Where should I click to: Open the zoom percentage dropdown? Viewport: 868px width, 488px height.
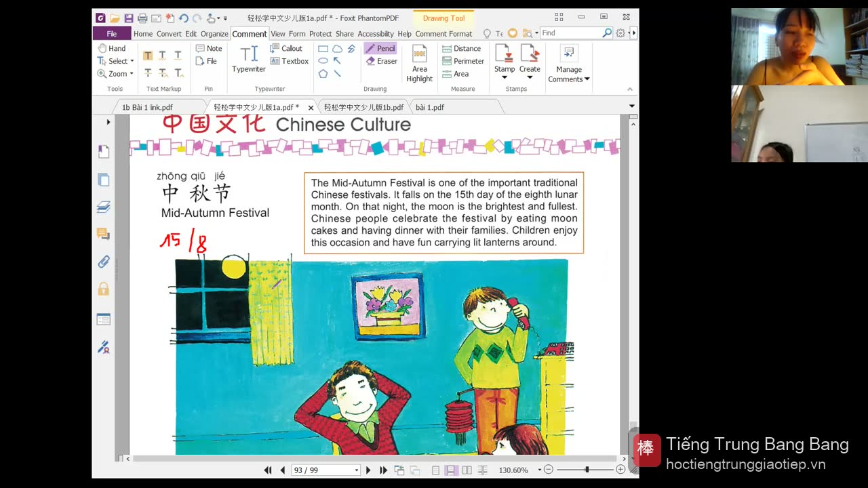click(x=540, y=470)
